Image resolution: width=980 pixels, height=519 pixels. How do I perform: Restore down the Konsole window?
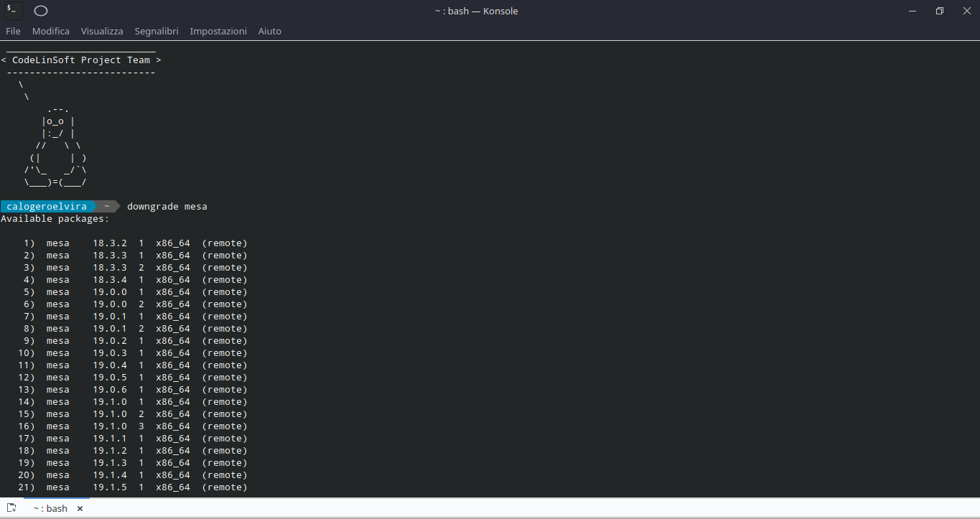(x=939, y=11)
